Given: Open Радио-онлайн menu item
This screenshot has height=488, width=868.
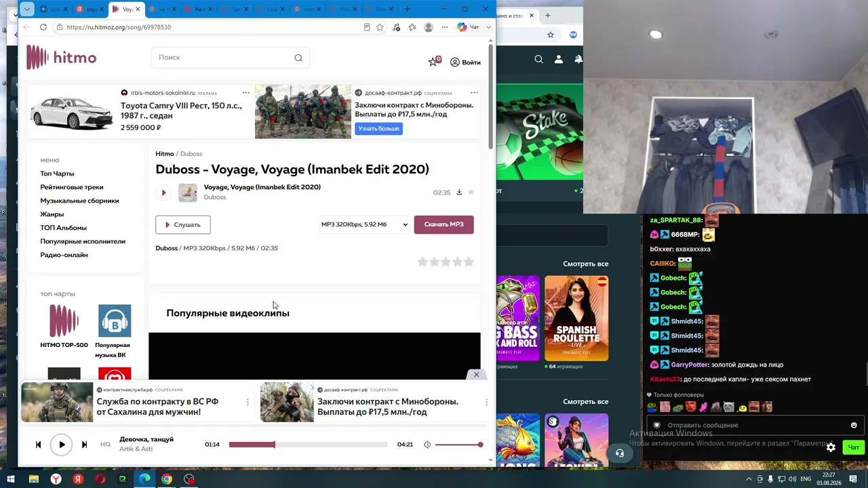Looking at the screenshot, I should pyautogui.click(x=64, y=255).
